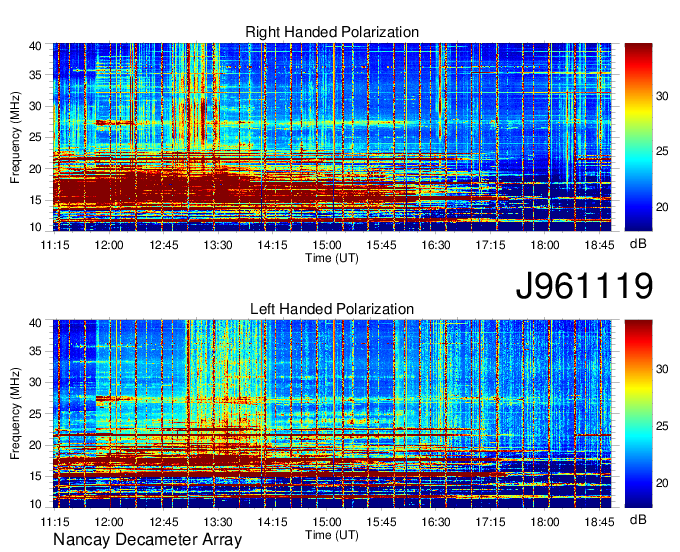This screenshot has width=680, height=552.
Task: Click the 15:00 tick of the right-handed plot
Action: click(327, 245)
